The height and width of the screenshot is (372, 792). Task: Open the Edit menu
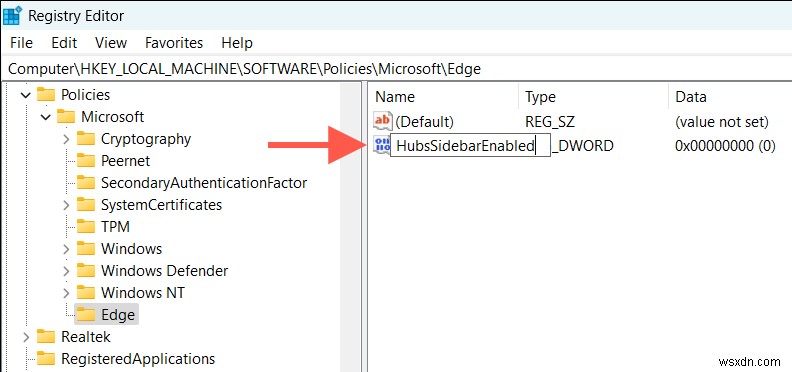point(64,43)
